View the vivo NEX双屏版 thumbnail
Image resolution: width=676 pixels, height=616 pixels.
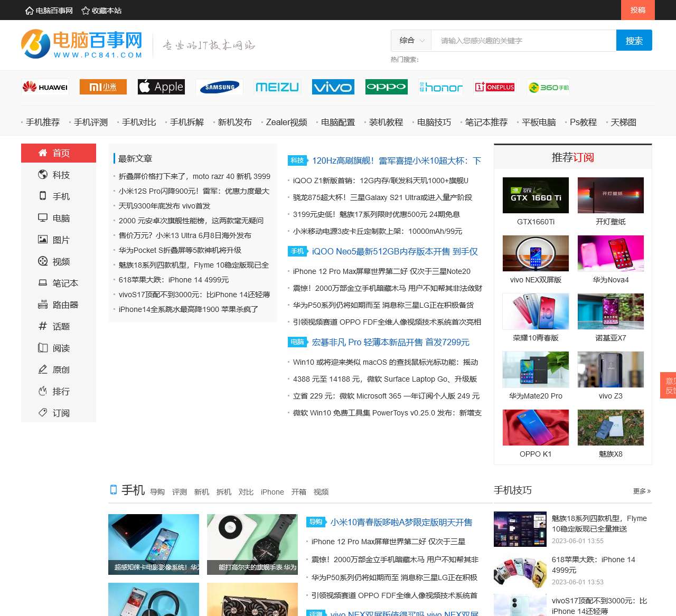point(536,253)
